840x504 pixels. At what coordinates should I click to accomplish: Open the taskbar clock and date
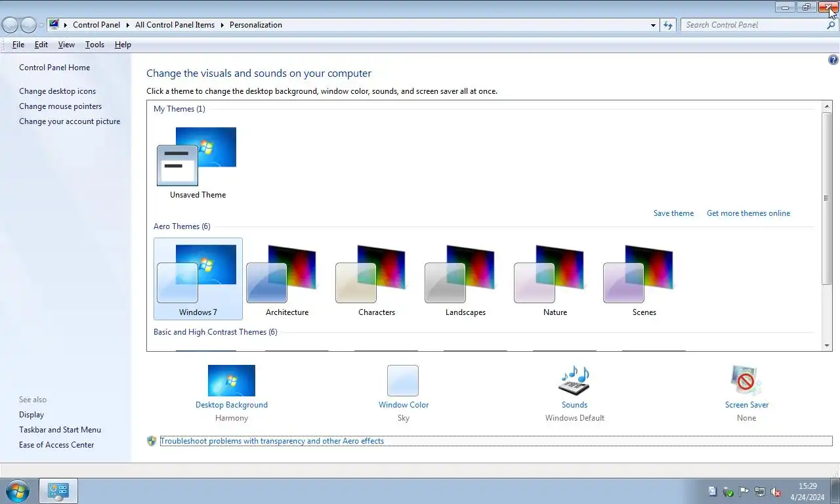click(807, 492)
